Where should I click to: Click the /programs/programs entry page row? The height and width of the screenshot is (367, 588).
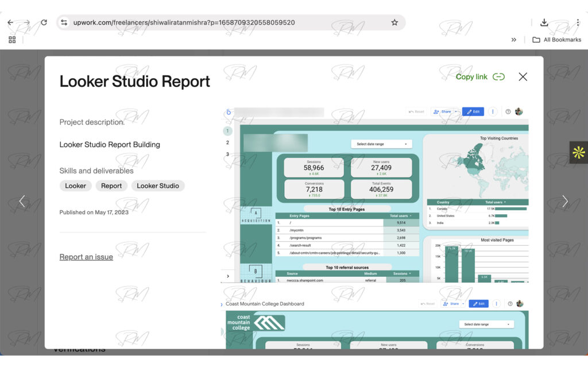coord(347,238)
